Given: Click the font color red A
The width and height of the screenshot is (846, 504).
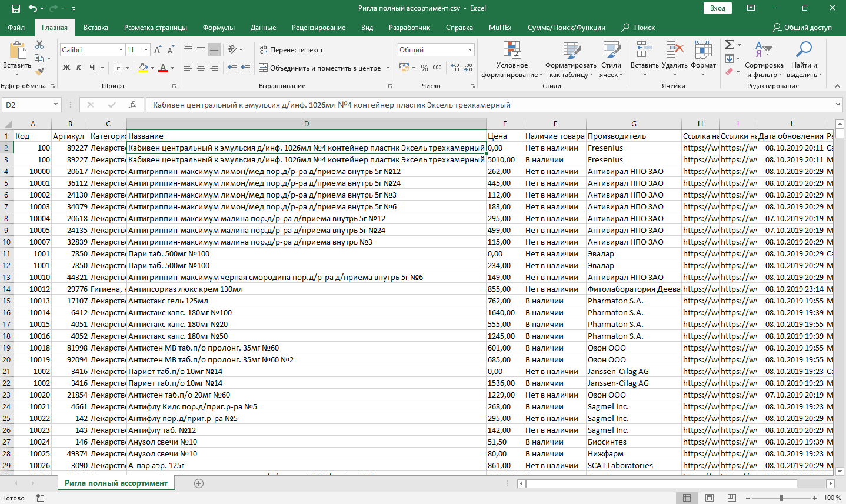Looking at the screenshot, I should [x=164, y=68].
